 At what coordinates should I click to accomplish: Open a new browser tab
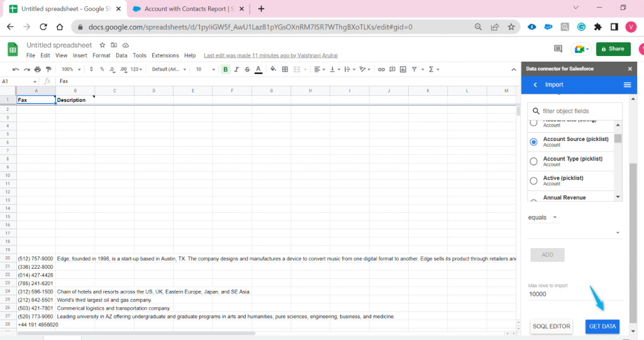(x=261, y=9)
